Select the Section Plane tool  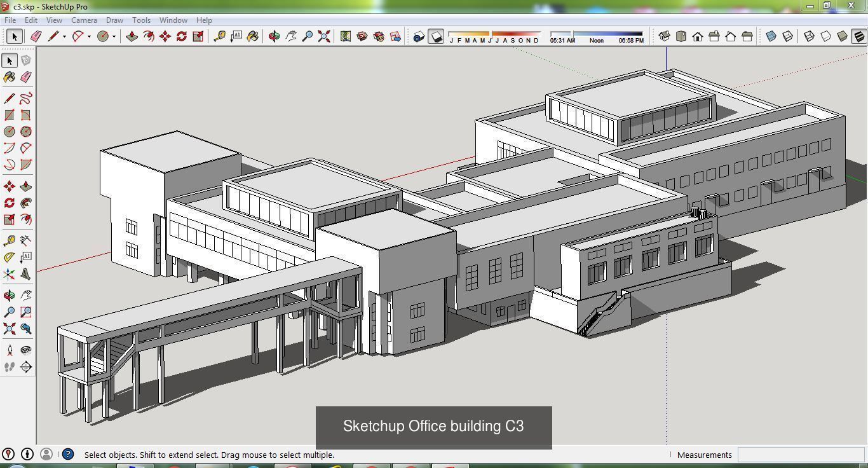(x=26, y=367)
